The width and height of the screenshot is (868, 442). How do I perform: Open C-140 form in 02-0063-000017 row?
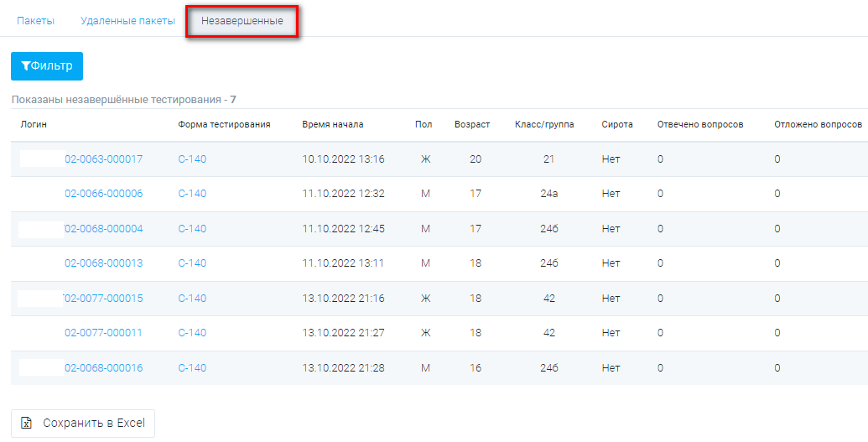(x=192, y=159)
